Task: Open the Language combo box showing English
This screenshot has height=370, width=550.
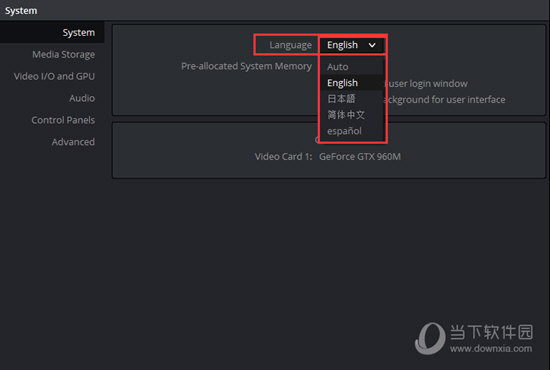Action: [x=352, y=45]
